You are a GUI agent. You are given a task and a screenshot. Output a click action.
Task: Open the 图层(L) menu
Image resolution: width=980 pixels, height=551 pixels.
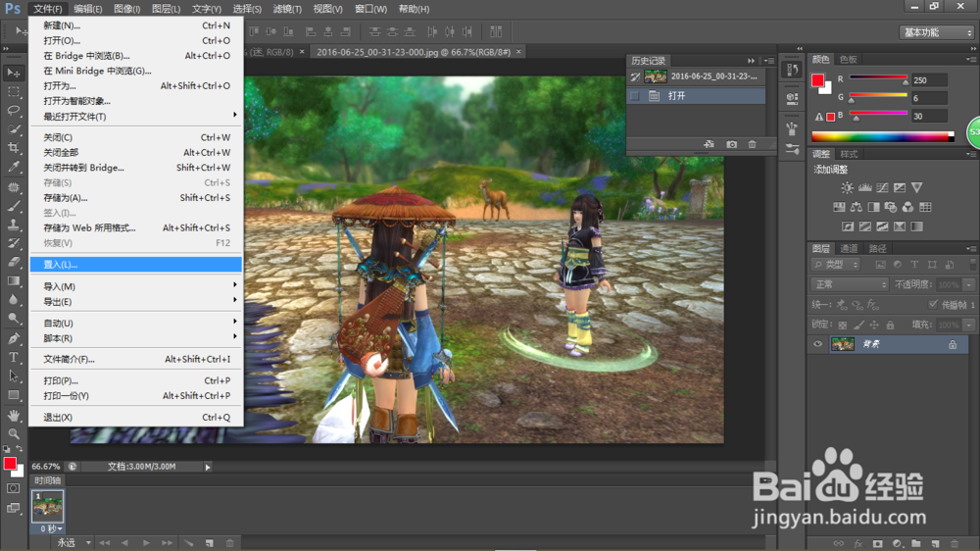coord(167,9)
